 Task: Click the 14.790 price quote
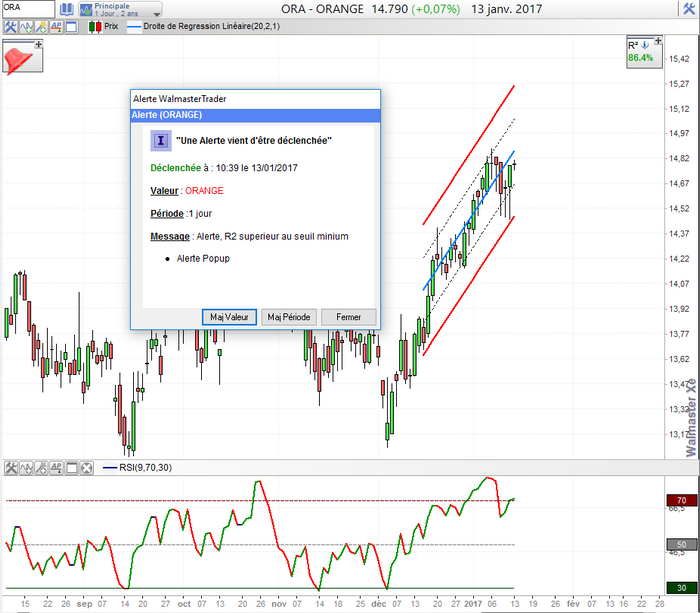390,9
